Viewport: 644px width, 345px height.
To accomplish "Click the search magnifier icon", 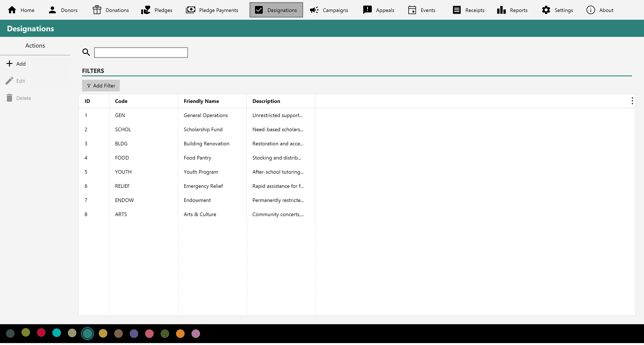I will tap(86, 52).
